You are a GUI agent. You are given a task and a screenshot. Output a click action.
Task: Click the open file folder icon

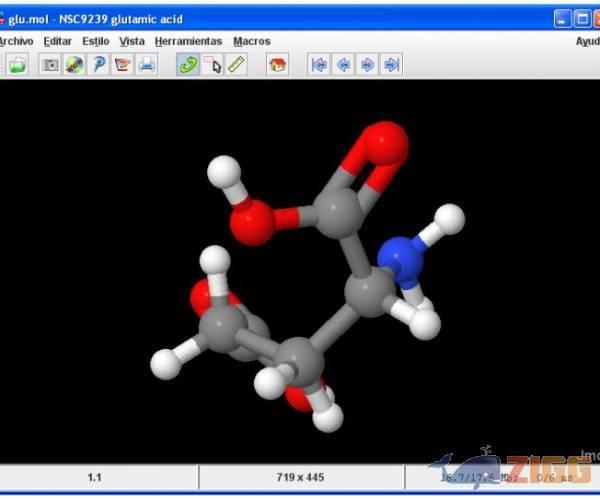pyautogui.click(x=17, y=65)
